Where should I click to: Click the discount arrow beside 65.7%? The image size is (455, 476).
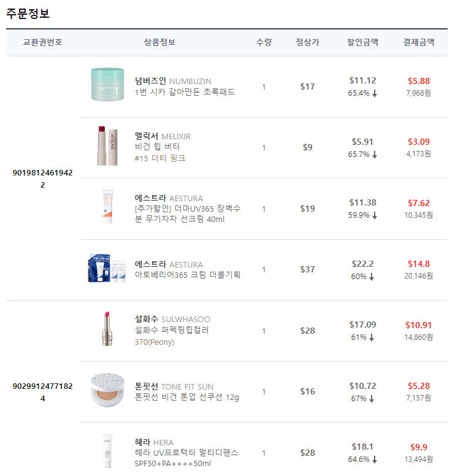[x=375, y=155]
